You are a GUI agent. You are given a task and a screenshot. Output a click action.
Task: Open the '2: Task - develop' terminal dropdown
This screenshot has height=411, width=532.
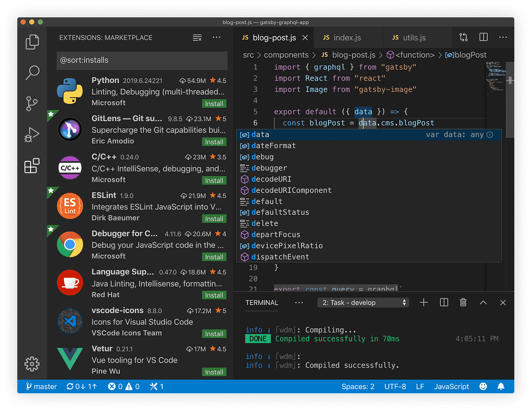point(363,302)
